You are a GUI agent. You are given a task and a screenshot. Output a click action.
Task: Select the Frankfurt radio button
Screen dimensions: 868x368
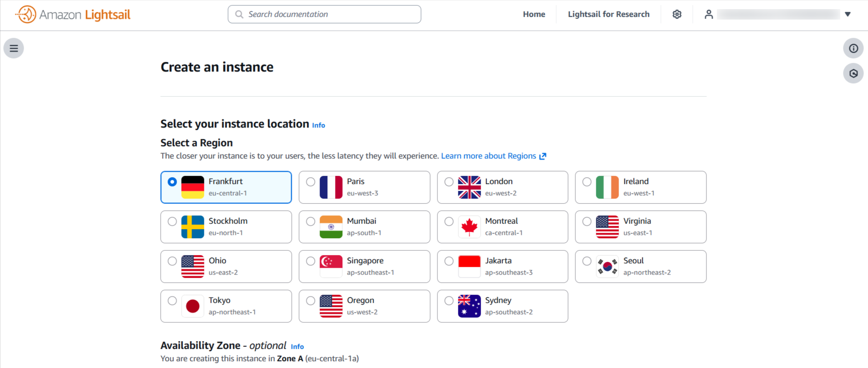[x=172, y=182]
